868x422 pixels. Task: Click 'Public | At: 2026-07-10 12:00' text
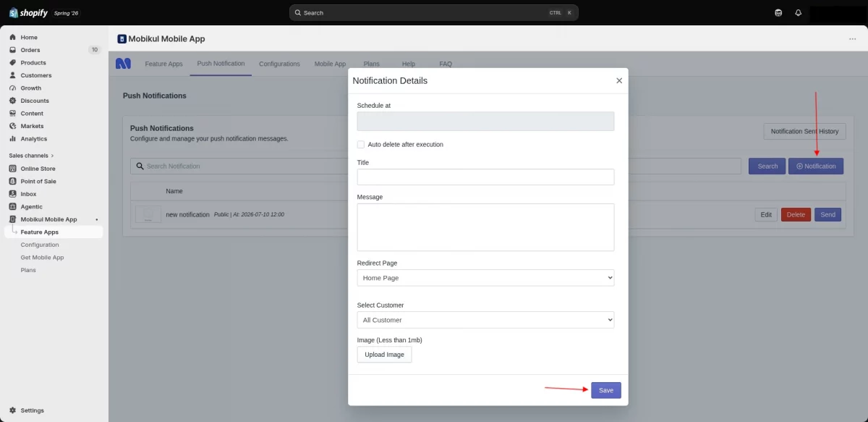click(x=249, y=214)
